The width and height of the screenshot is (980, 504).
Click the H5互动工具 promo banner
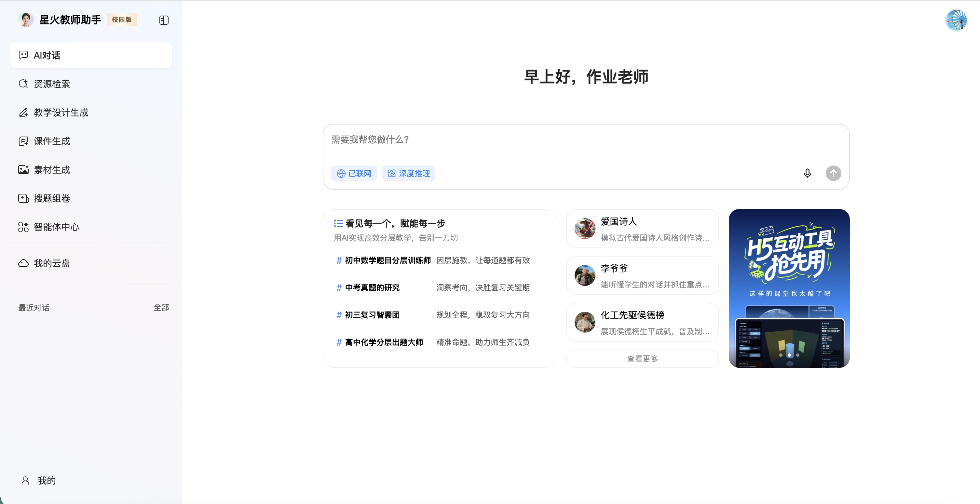pos(789,288)
